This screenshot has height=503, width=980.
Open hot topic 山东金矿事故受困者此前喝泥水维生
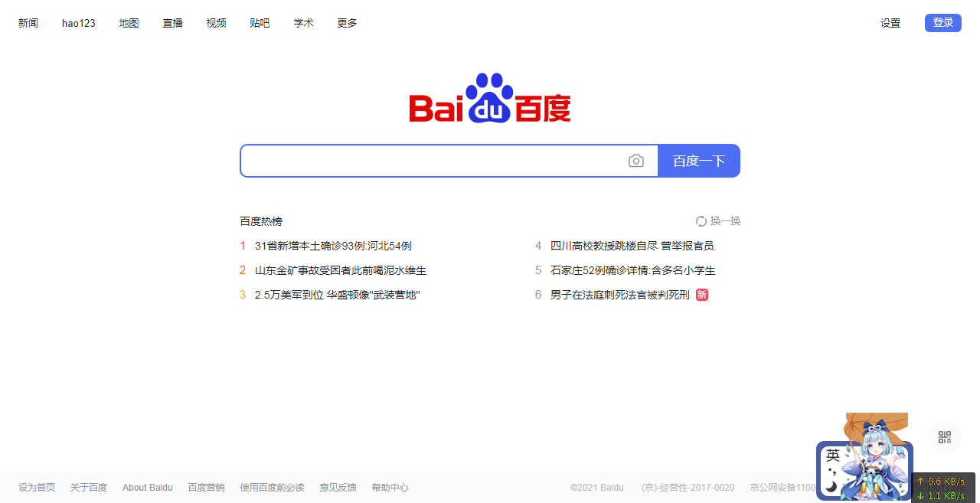pyautogui.click(x=340, y=270)
